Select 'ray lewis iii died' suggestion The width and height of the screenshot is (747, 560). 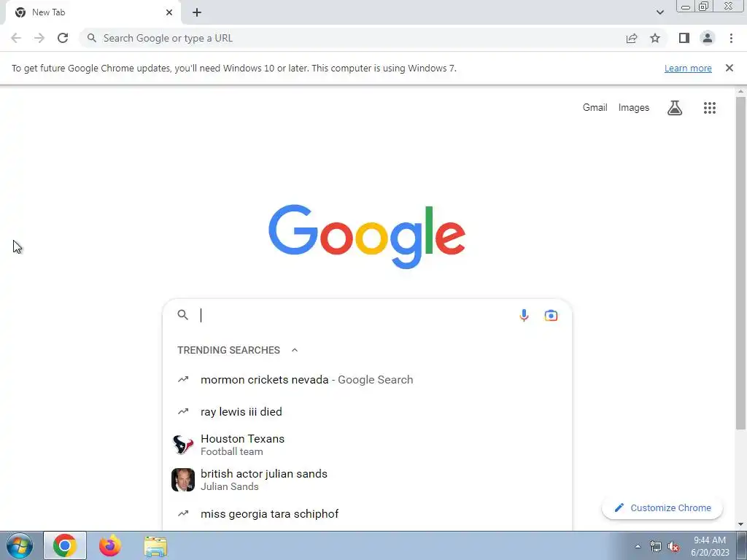[367, 411]
